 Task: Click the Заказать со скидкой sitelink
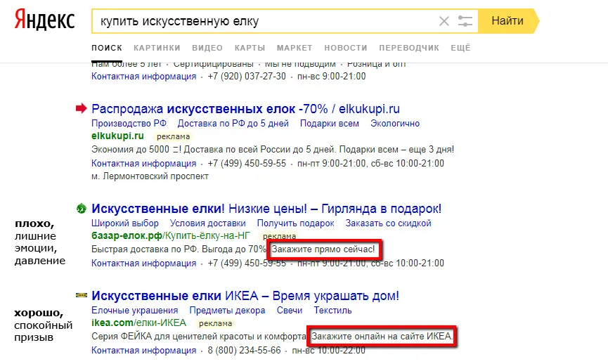pyautogui.click(x=388, y=223)
